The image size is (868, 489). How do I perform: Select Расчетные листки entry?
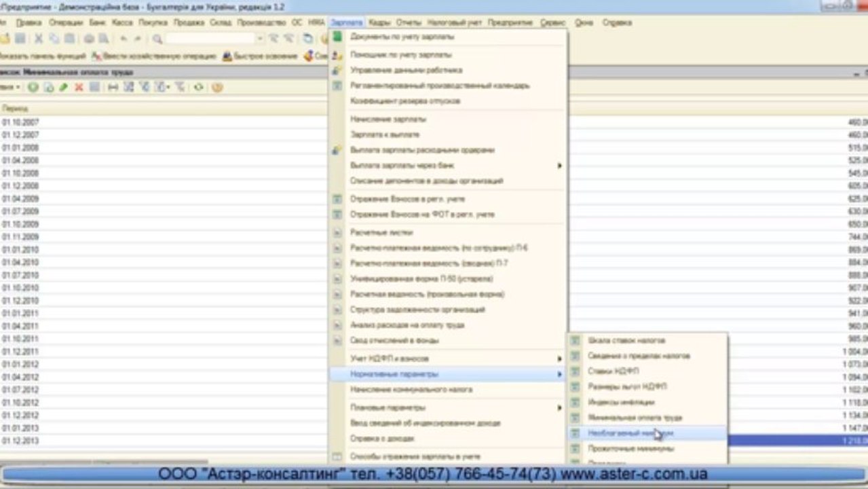coord(448,232)
